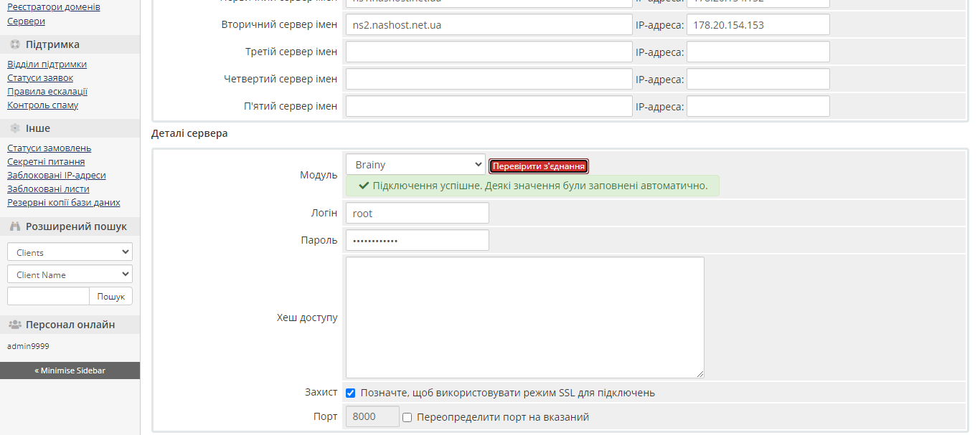Click the Перевірити з'єднання button
980x435 pixels.
tap(539, 166)
